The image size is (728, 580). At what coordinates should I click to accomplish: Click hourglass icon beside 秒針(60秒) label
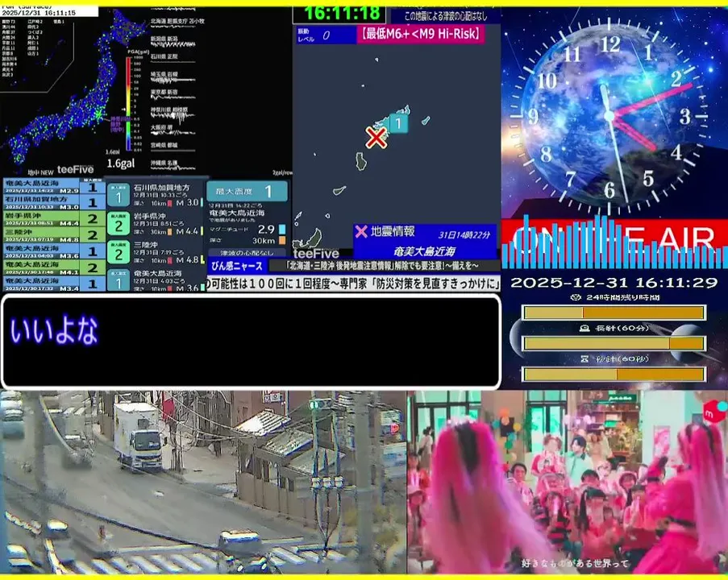click(x=584, y=358)
